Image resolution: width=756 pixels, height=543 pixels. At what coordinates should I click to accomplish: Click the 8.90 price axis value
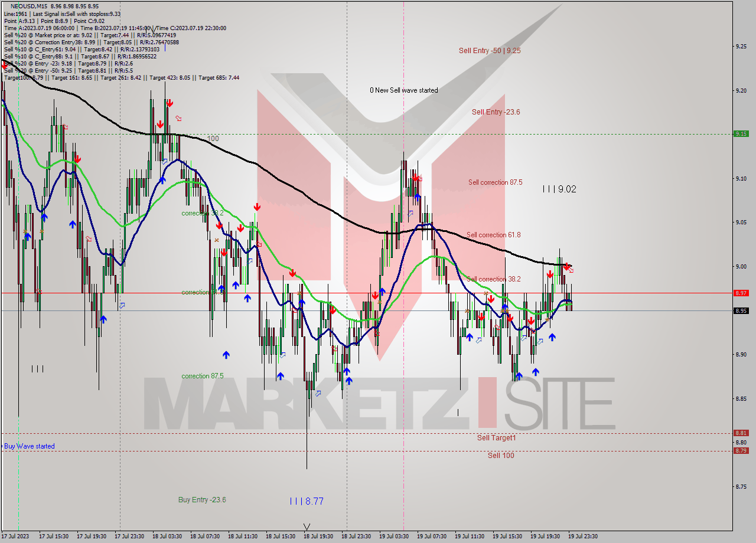point(742,354)
